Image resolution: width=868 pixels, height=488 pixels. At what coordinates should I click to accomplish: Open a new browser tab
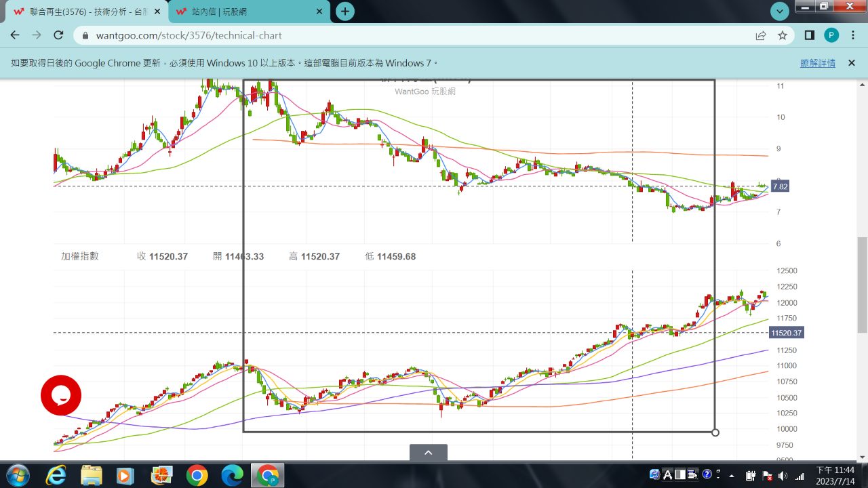[x=345, y=12]
